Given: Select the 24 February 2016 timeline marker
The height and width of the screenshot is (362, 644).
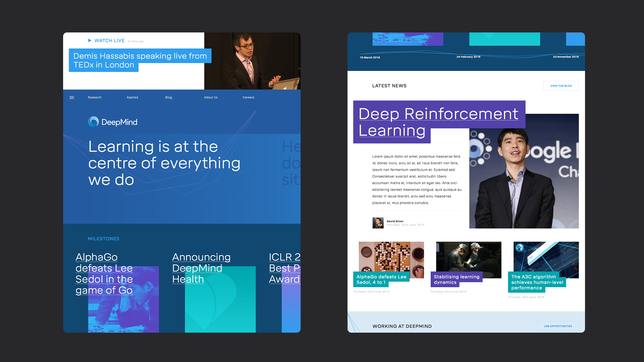Looking at the screenshot, I should click(x=468, y=57).
